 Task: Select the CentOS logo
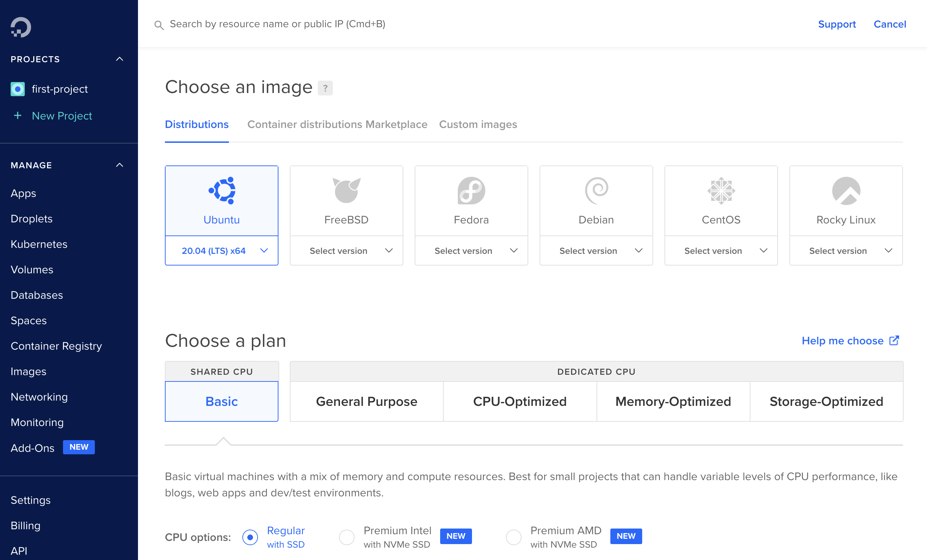721,190
